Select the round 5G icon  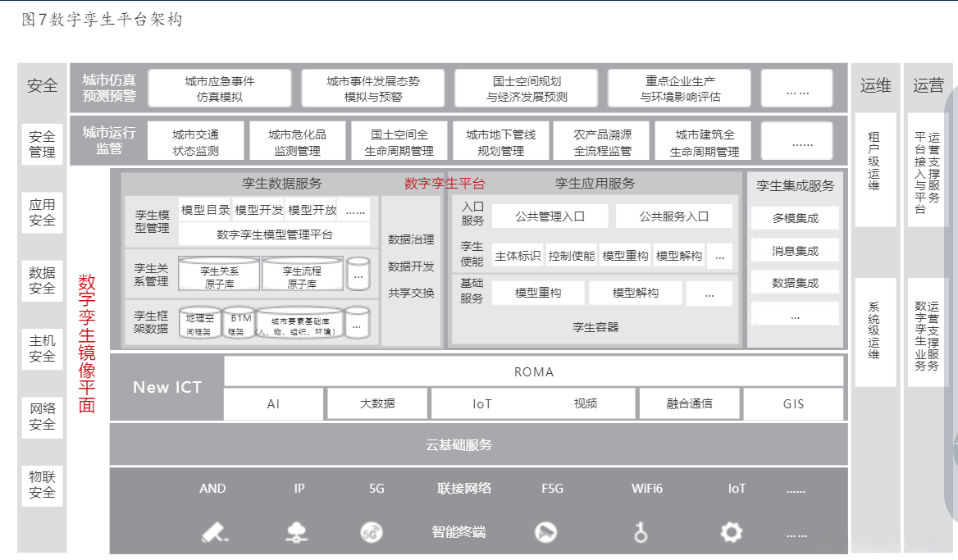point(372,532)
